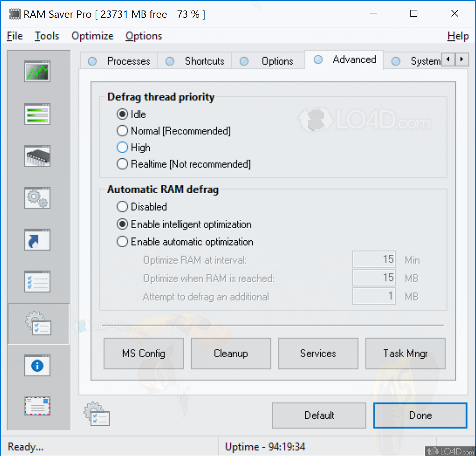Screen dimensions: 476x456
Task: Open the checklist panel in the sidebar
Action: (37, 282)
